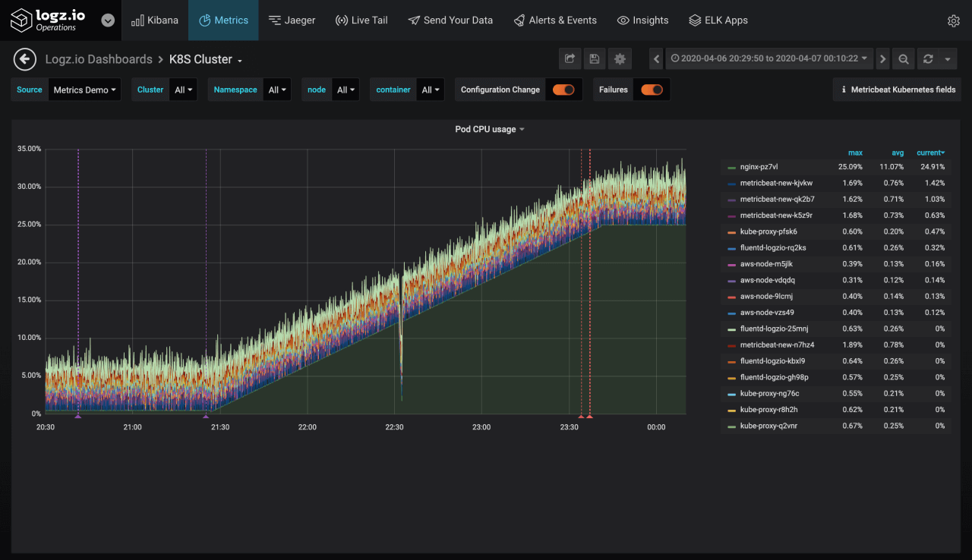Click the back arrow circle button
The width and height of the screenshot is (972, 560).
point(25,59)
